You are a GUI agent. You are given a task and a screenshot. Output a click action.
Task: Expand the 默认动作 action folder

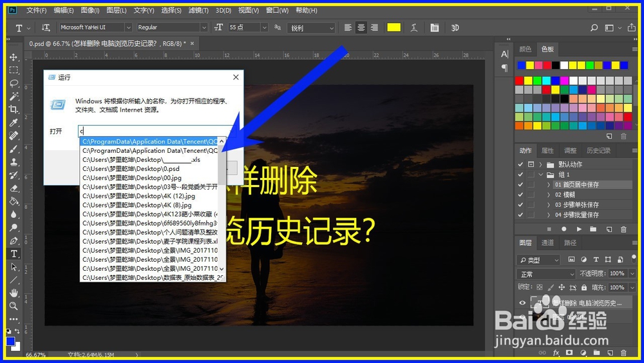tap(540, 164)
